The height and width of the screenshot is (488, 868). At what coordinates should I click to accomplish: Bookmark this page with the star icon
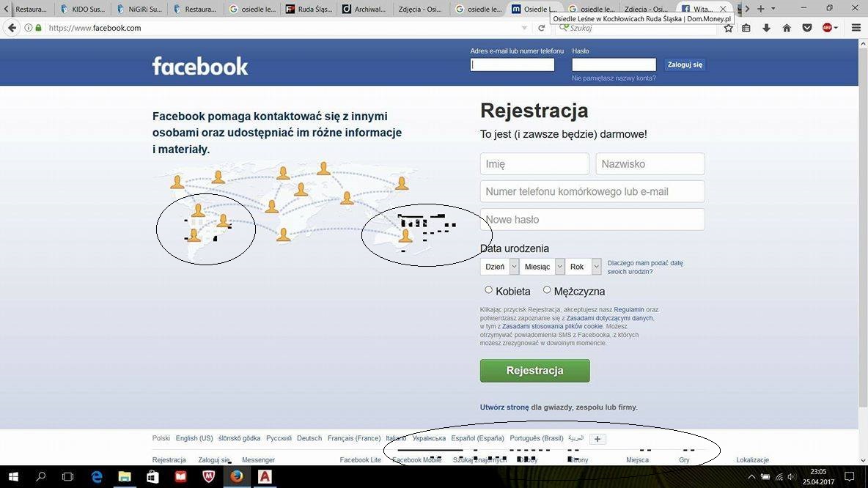click(x=728, y=27)
